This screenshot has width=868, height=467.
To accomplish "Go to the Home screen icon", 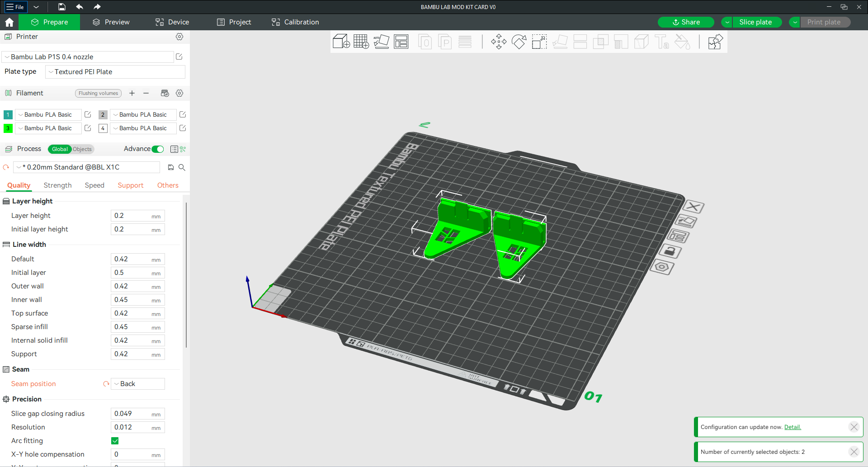I will [x=9, y=22].
